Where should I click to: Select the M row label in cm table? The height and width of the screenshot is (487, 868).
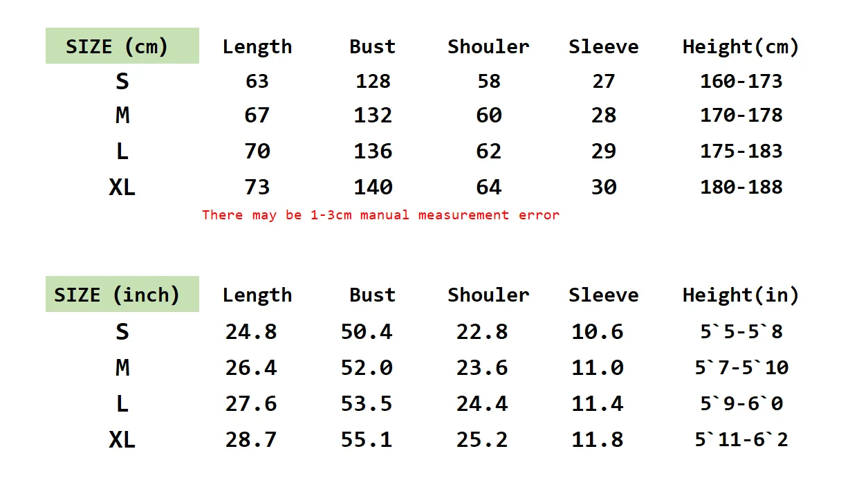click(122, 115)
